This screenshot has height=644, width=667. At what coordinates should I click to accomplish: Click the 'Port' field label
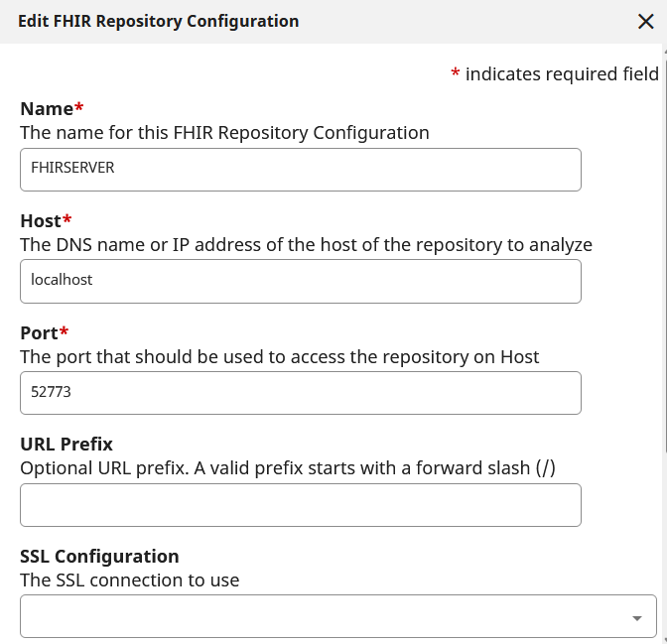tap(40, 332)
